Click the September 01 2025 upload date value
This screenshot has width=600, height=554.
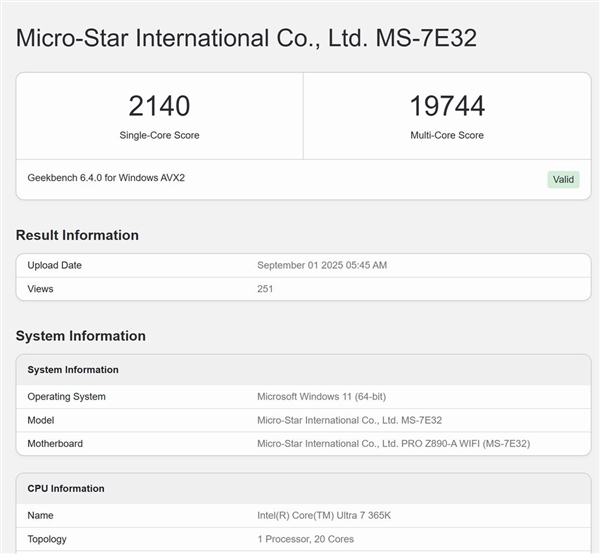[x=321, y=265]
